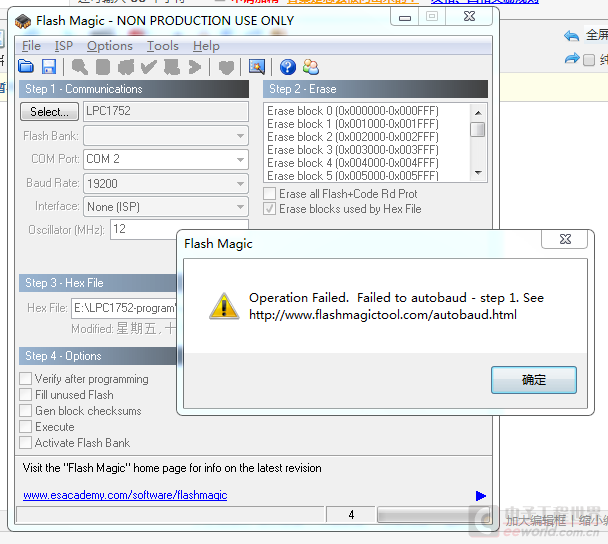Expand the Flash Bank dropdown
This screenshot has height=544, width=608.
[x=240, y=136]
